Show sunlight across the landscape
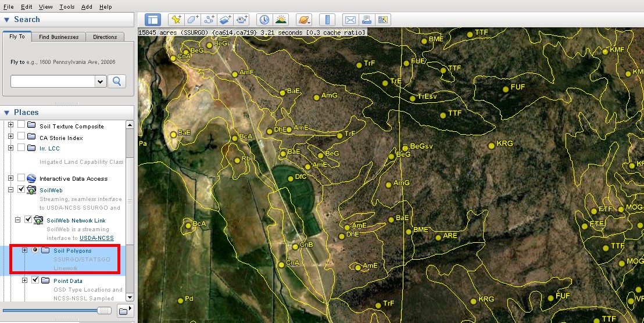 (281, 20)
